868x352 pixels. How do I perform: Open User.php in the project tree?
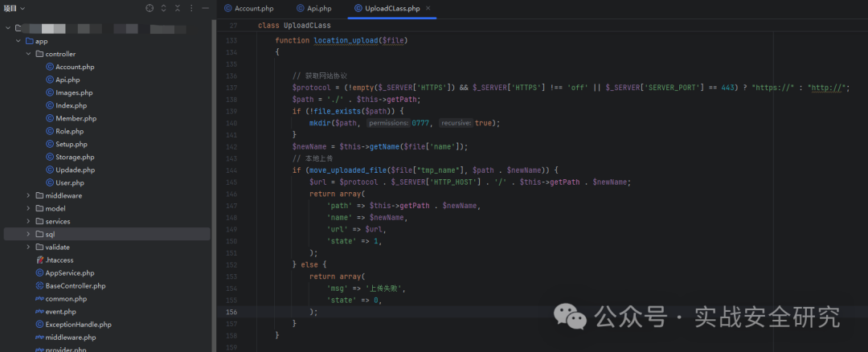(x=70, y=182)
